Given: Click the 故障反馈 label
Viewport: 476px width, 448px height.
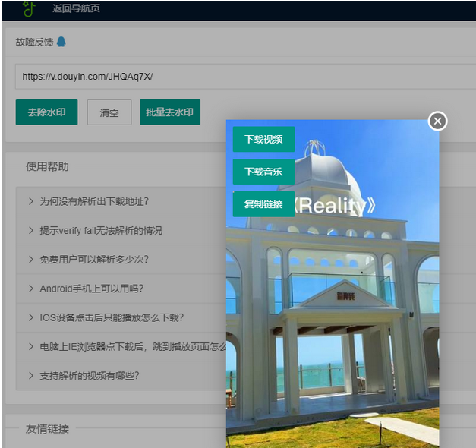Looking at the screenshot, I should [x=34, y=42].
